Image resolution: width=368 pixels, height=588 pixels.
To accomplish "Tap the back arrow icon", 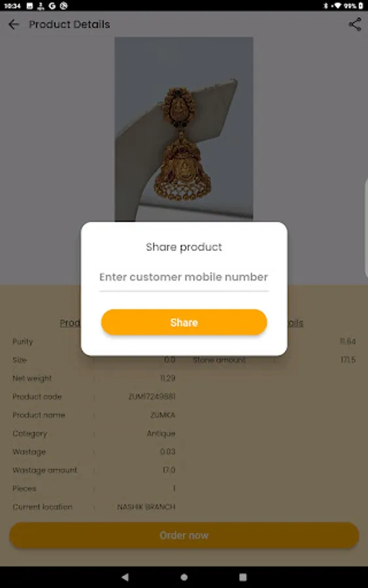I will 14,24.
